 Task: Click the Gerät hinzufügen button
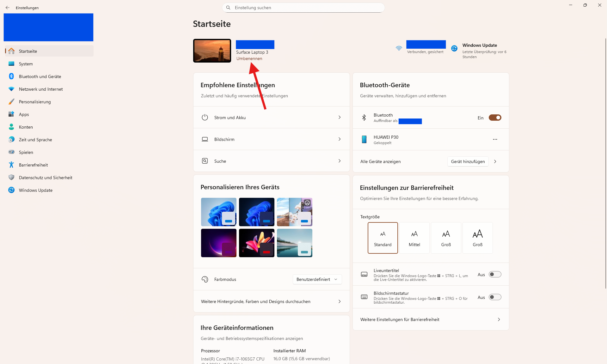(468, 161)
